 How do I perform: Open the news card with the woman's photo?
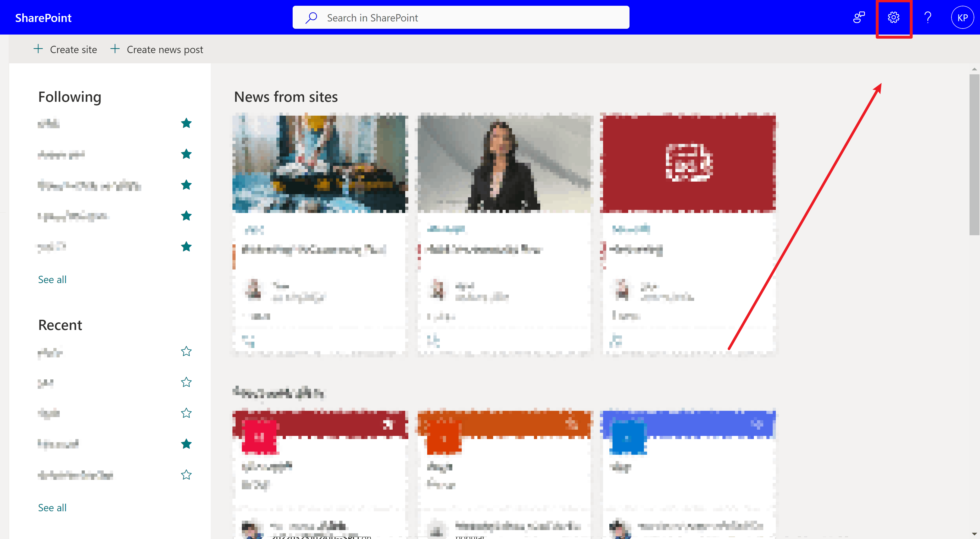click(x=504, y=164)
